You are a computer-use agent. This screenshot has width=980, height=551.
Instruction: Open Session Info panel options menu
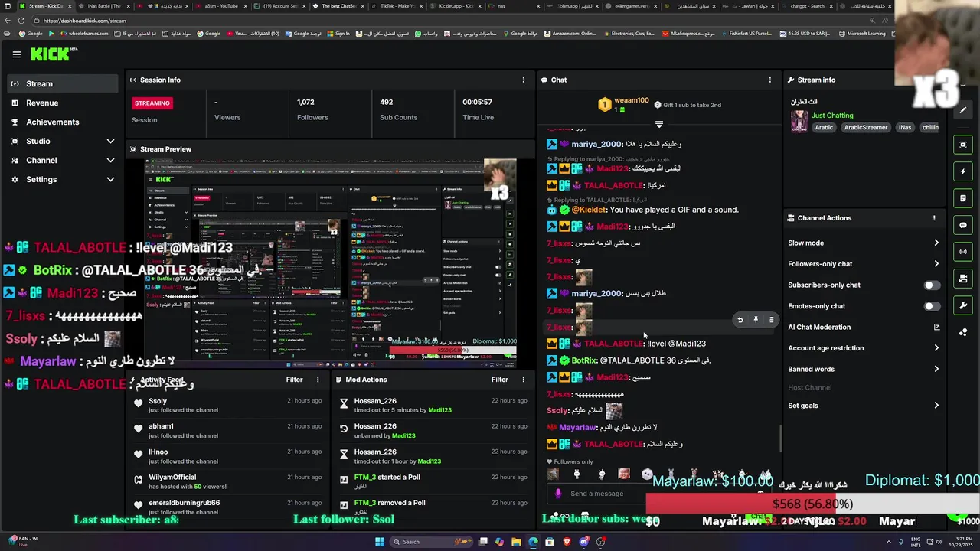(524, 80)
